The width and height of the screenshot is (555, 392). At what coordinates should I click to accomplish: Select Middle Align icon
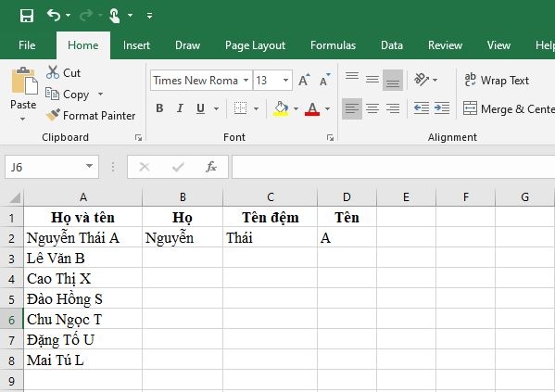pyautogui.click(x=372, y=80)
